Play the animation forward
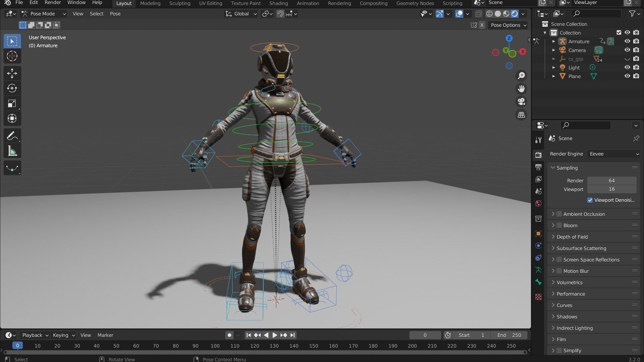644x362 pixels. point(275,335)
